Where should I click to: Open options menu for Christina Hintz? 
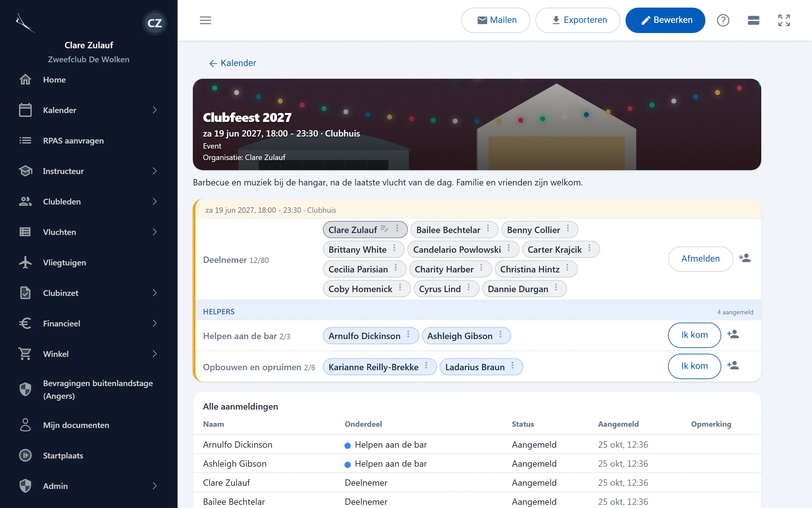pyautogui.click(x=567, y=268)
